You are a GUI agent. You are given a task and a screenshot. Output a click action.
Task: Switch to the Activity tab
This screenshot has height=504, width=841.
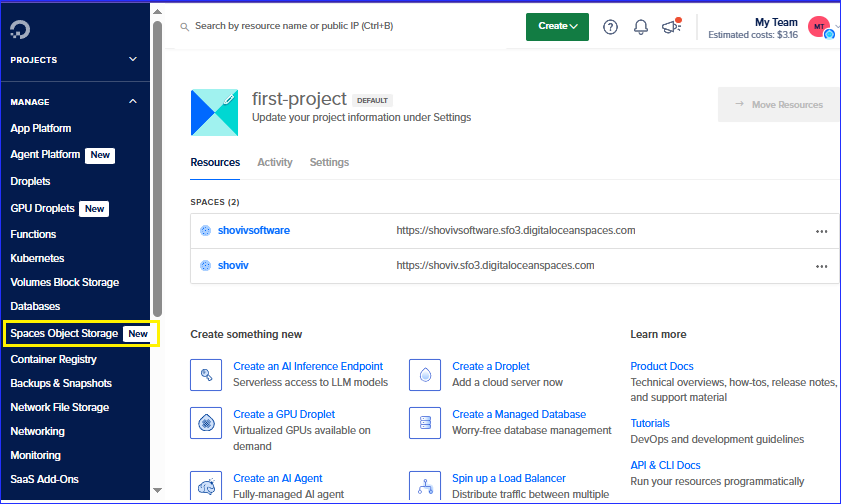tap(275, 162)
